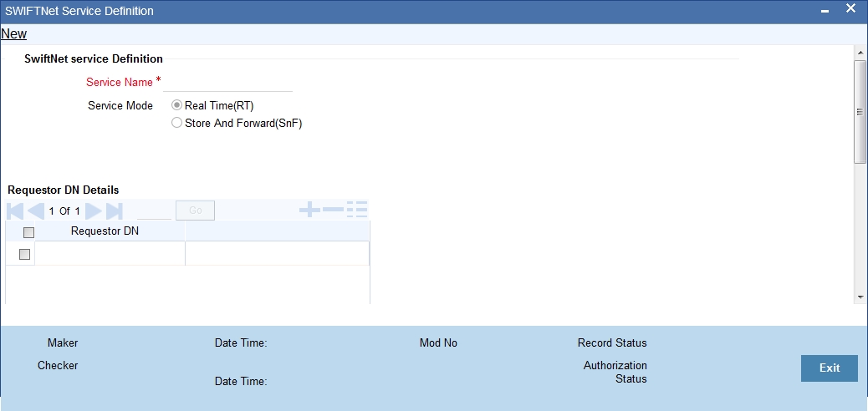Click the Mod No label
Viewport: 868px width, 411px height.
[438, 343]
